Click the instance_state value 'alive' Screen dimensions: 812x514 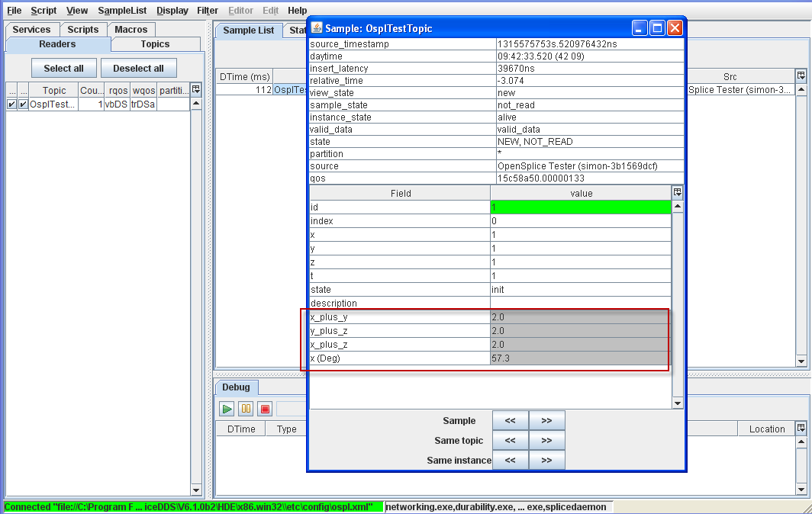[590, 117]
